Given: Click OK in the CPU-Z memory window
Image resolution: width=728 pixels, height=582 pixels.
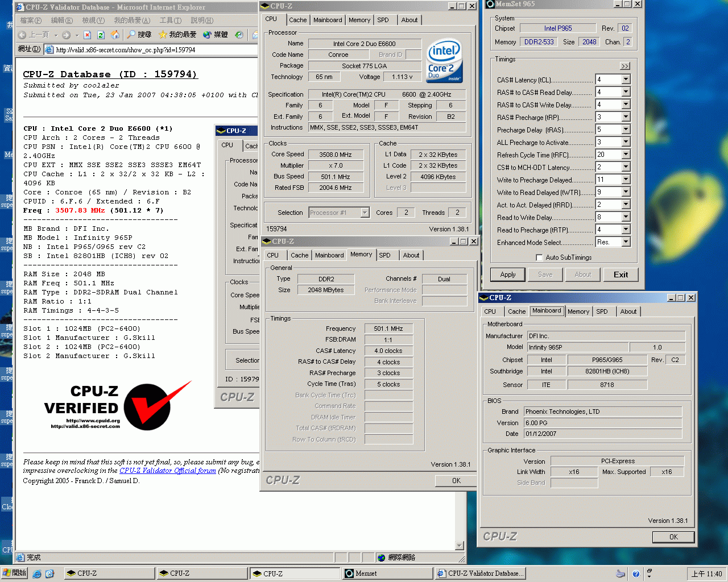Looking at the screenshot, I should (456, 481).
